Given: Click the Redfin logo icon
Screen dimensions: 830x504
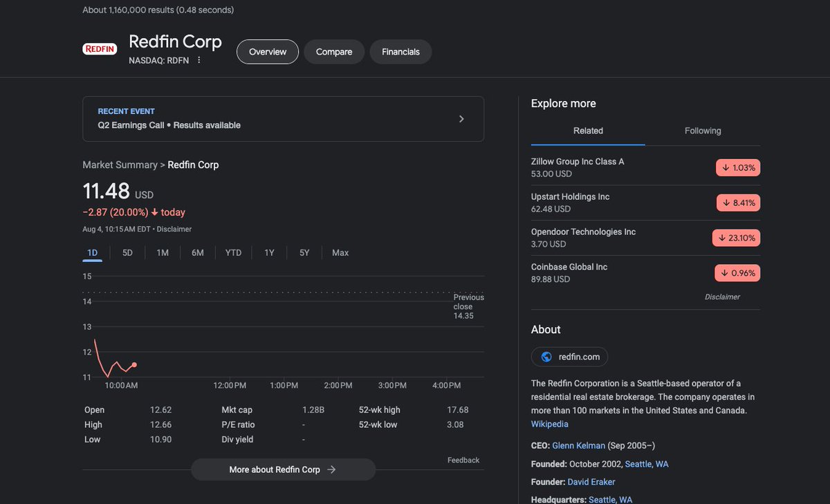Looking at the screenshot, I should (100, 49).
